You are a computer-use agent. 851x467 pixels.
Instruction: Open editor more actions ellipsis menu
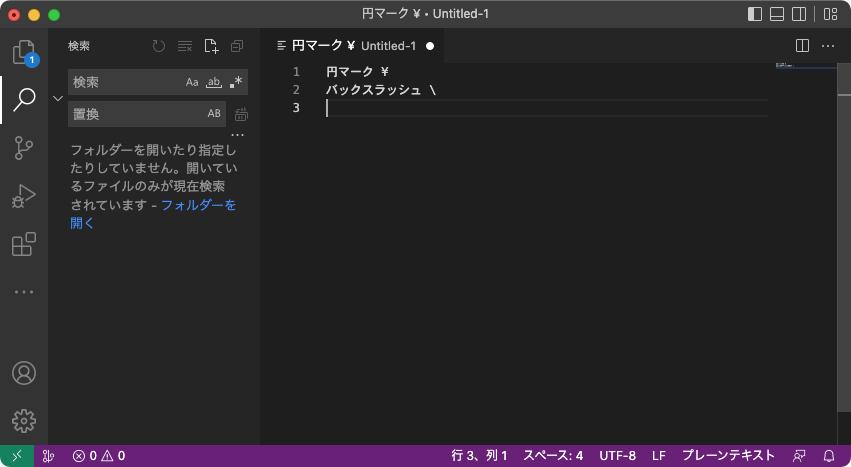tap(828, 46)
